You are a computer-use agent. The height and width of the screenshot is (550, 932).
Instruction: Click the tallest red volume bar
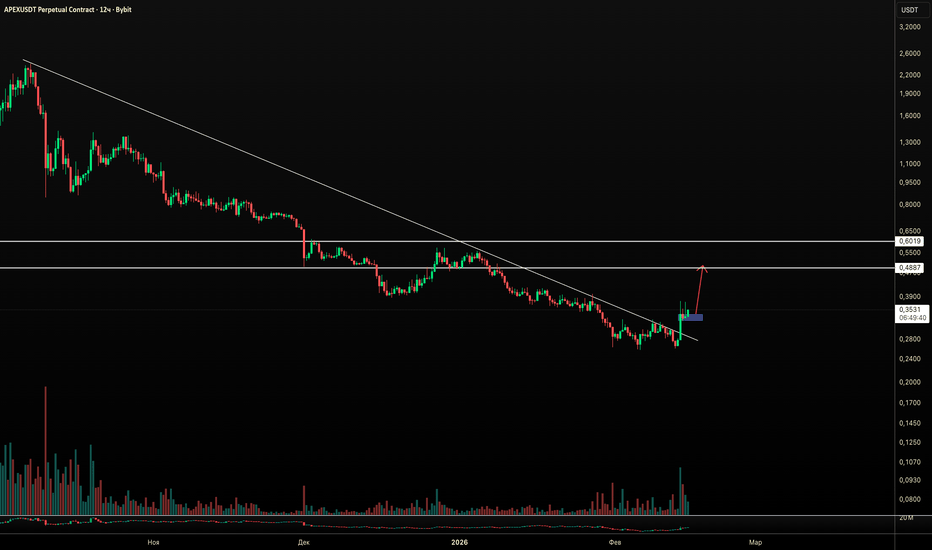point(46,451)
